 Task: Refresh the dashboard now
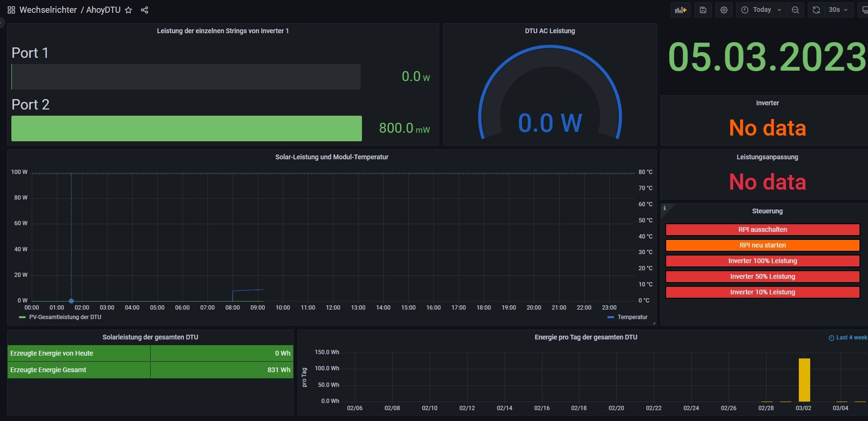point(816,10)
